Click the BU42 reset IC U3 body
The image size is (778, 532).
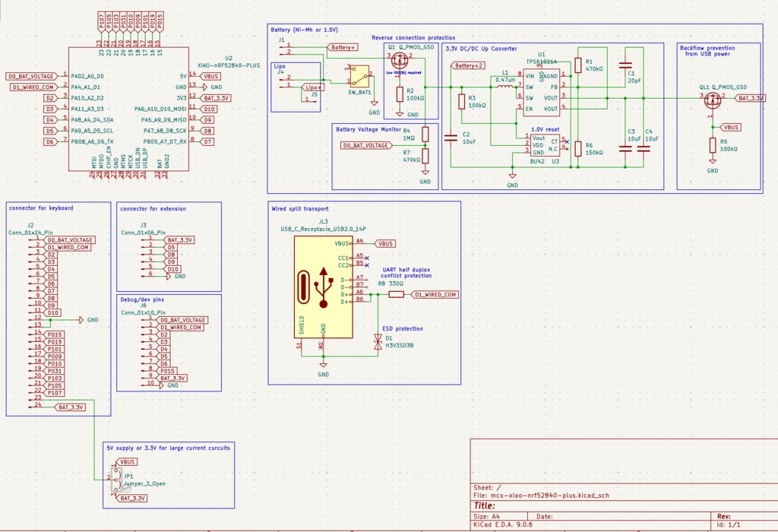click(x=545, y=145)
